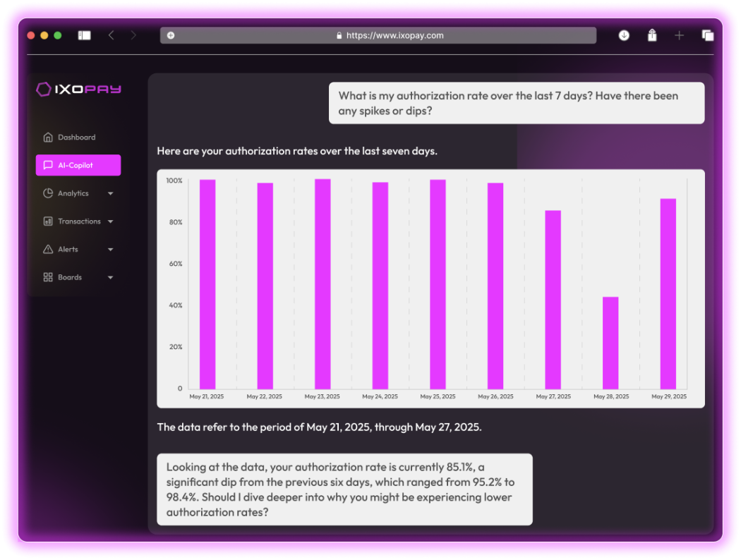This screenshot has height=560, width=741.
Task: Expand the Transactions dropdown arrow
Action: (x=111, y=221)
